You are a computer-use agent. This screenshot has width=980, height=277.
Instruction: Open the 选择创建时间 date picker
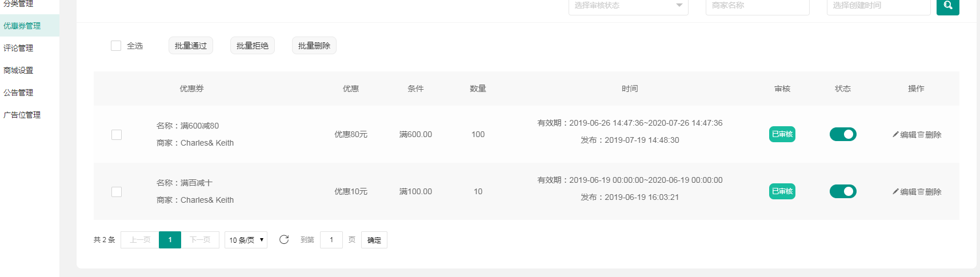coord(878,6)
